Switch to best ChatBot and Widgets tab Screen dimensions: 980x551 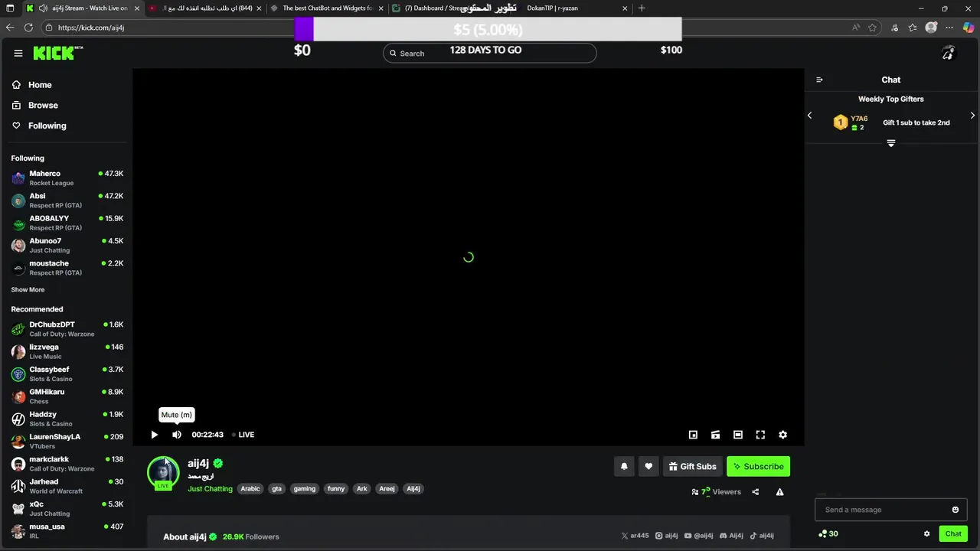(327, 8)
